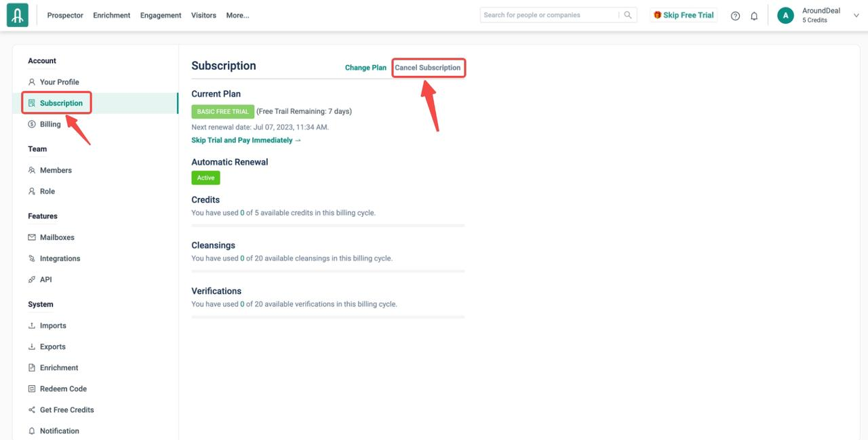Click the Cancel Subscription link

click(x=428, y=68)
